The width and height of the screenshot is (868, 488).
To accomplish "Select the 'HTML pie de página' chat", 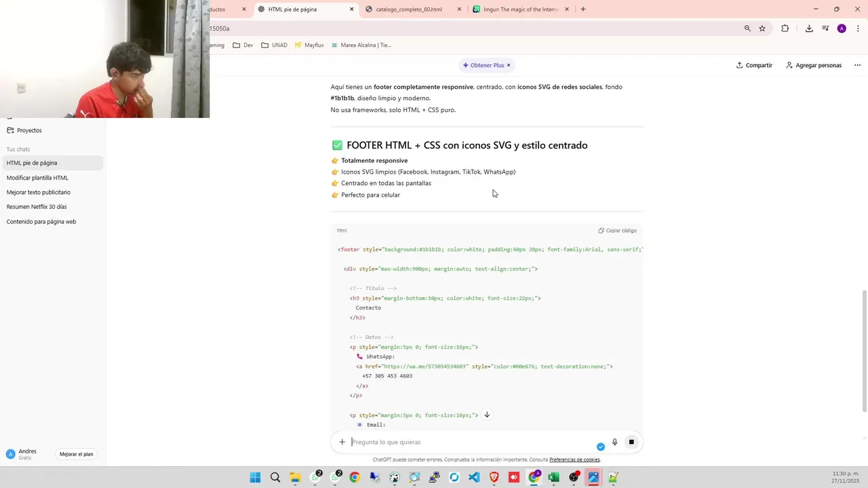I will [x=52, y=163].
